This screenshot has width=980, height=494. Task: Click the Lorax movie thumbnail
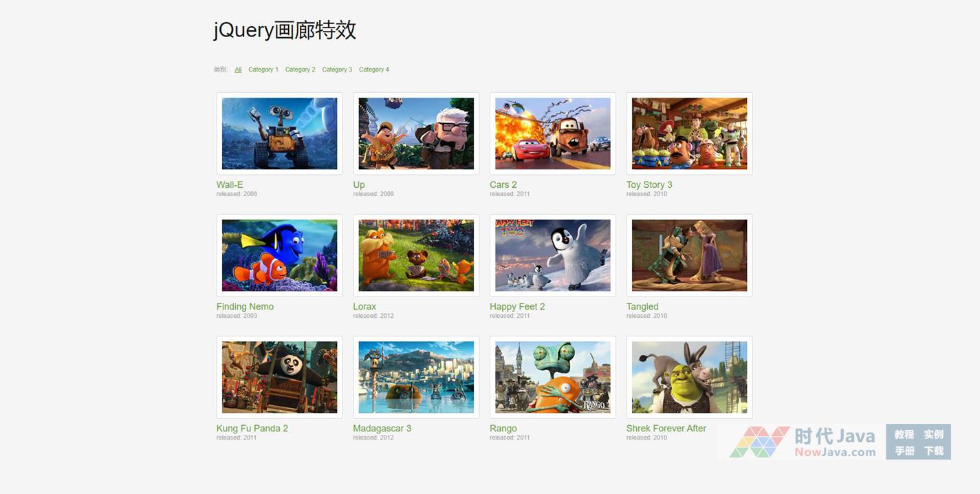pyautogui.click(x=416, y=255)
